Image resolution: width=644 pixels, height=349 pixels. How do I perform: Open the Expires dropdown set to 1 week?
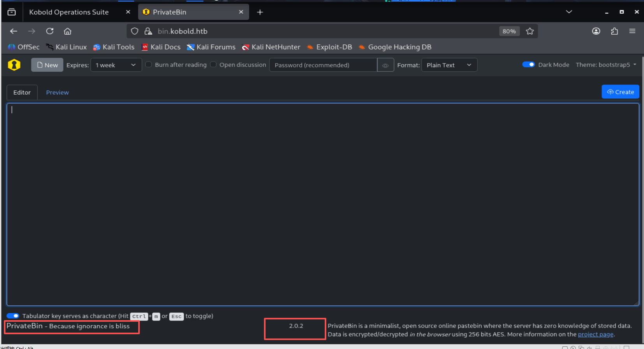(x=116, y=65)
